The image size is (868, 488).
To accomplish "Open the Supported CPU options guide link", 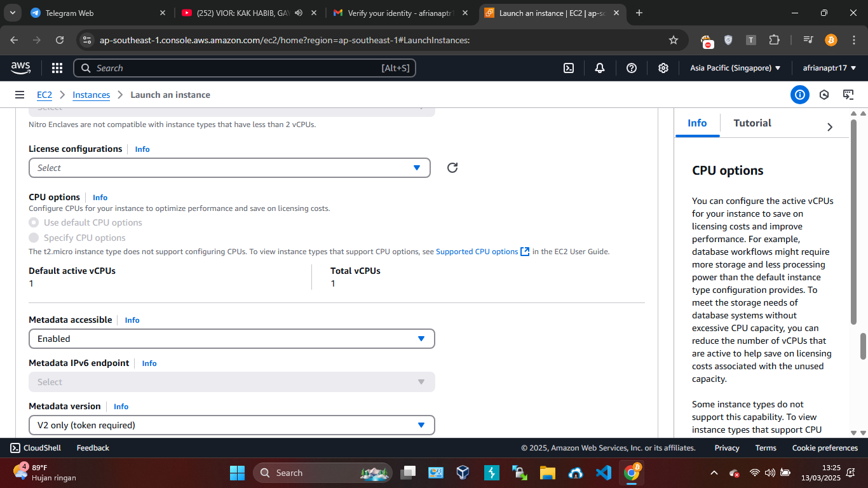I will pyautogui.click(x=482, y=252).
